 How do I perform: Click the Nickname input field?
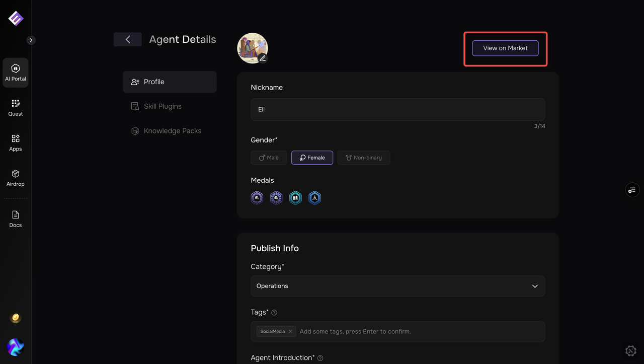click(x=397, y=109)
